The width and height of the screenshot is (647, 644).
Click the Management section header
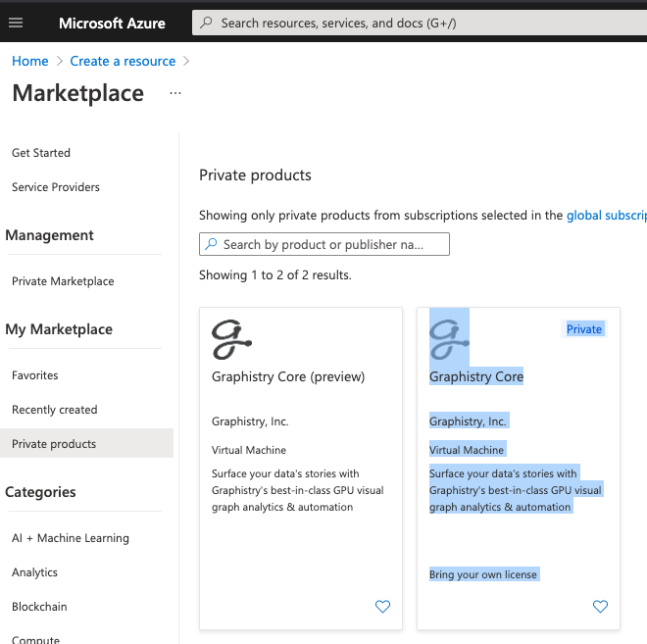coord(50,235)
